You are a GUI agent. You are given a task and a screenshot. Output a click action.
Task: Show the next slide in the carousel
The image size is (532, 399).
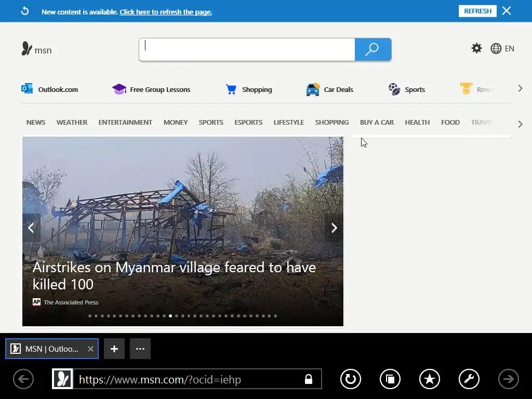click(334, 228)
